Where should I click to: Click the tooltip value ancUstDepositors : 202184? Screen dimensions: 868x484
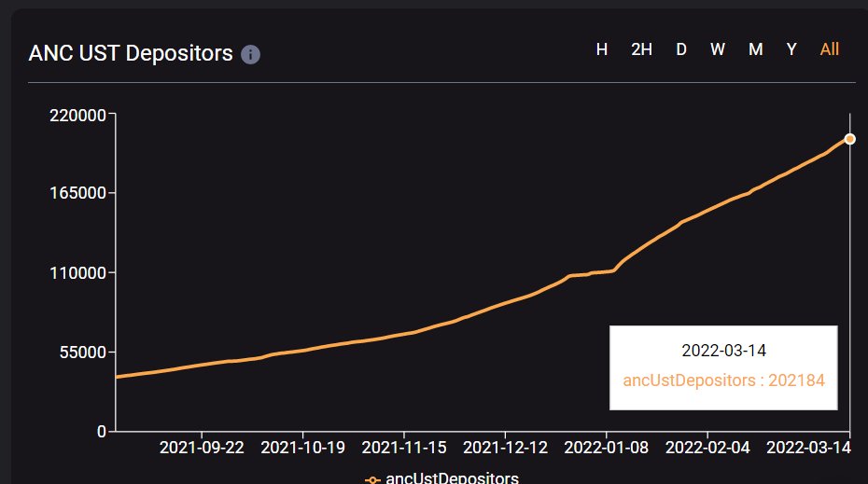click(x=723, y=380)
